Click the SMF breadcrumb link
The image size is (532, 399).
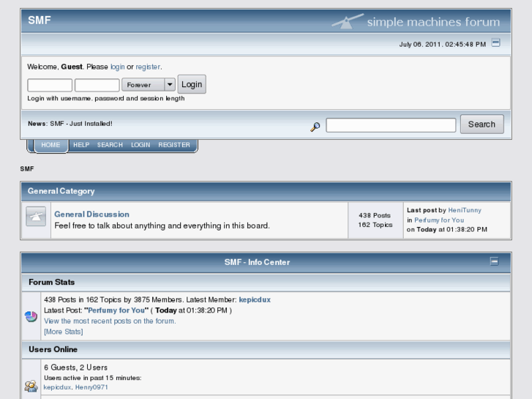click(27, 169)
